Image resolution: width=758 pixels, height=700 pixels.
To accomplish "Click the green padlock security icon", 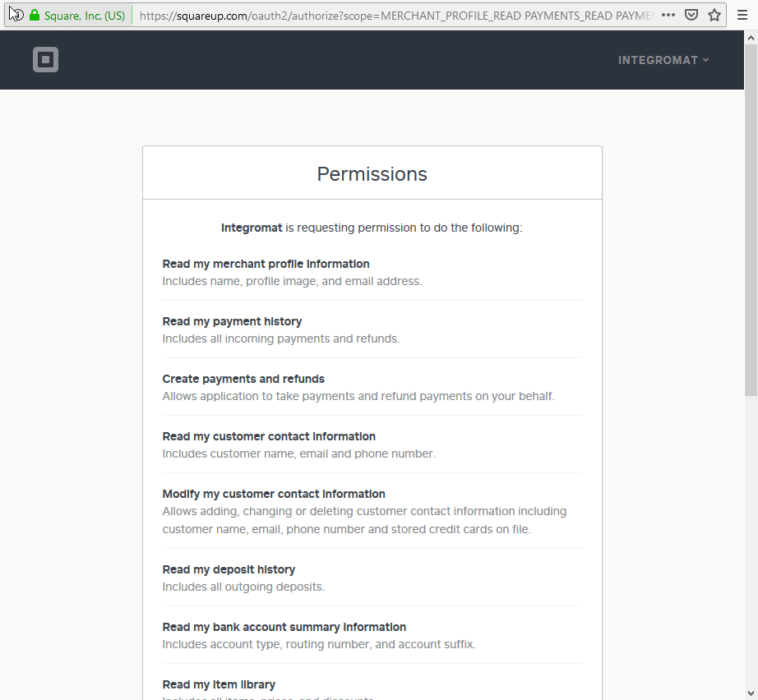I will pos(35,15).
